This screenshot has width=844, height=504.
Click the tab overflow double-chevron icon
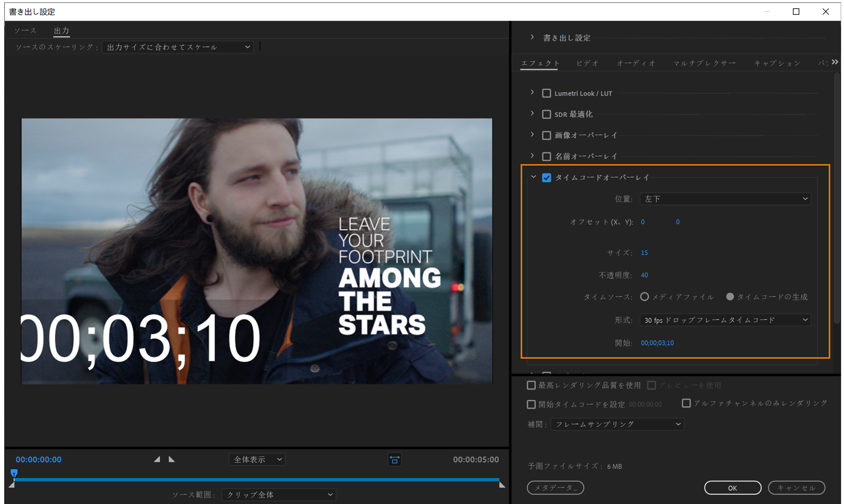[835, 62]
